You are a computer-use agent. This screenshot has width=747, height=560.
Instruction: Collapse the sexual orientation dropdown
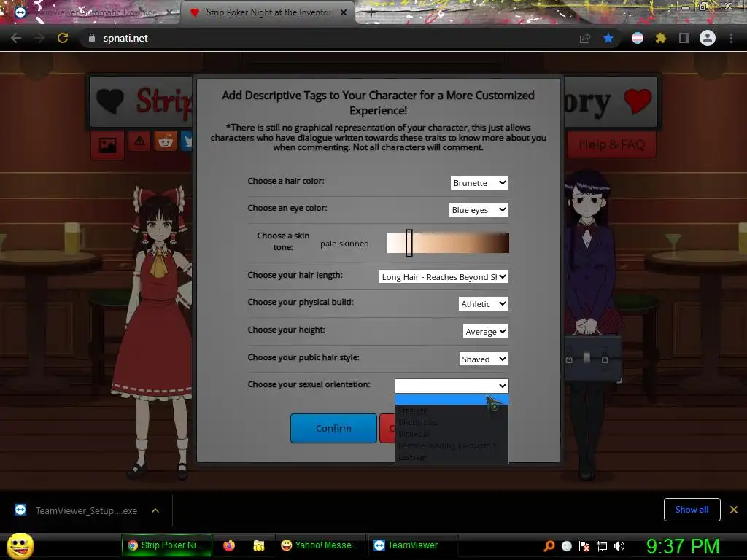(x=452, y=386)
